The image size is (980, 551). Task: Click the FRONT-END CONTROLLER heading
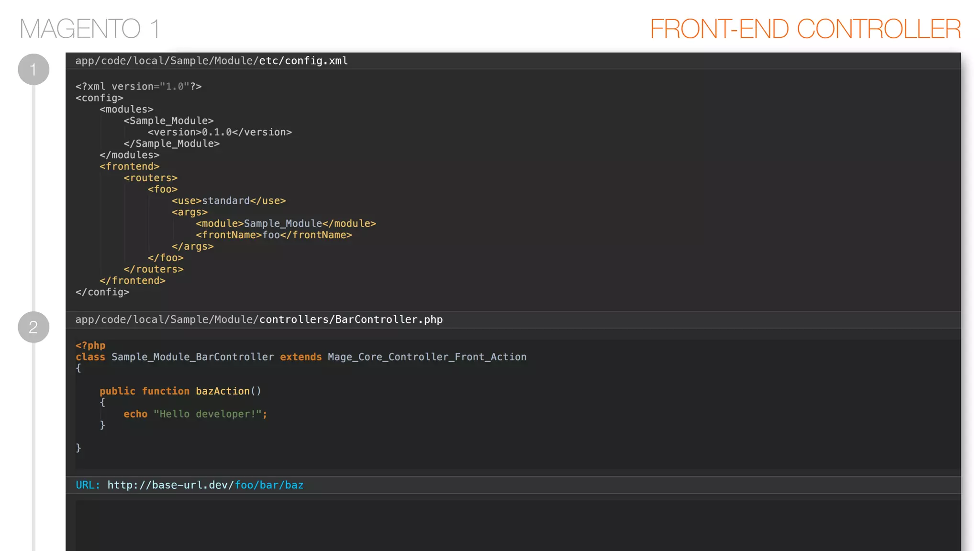click(x=805, y=29)
